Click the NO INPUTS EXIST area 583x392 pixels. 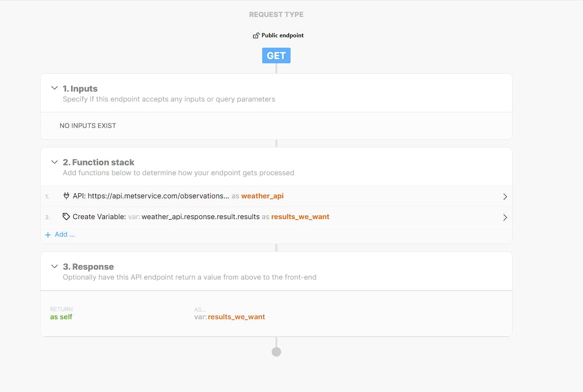[x=88, y=126]
